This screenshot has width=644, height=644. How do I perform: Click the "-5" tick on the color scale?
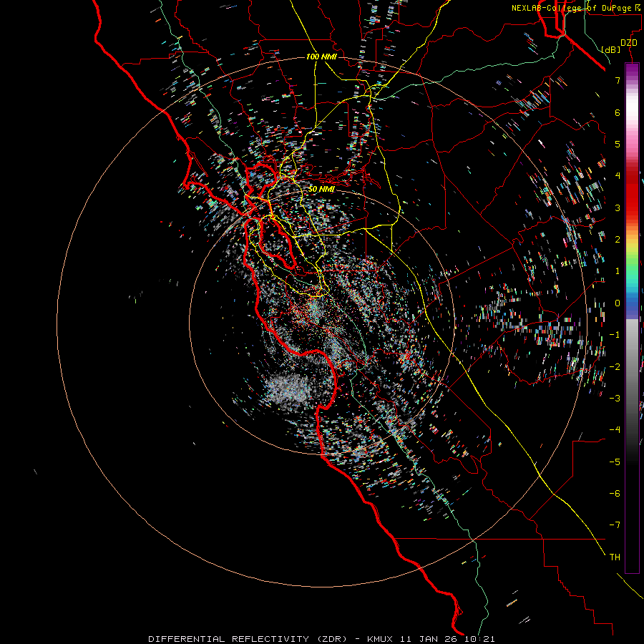(x=615, y=462)
